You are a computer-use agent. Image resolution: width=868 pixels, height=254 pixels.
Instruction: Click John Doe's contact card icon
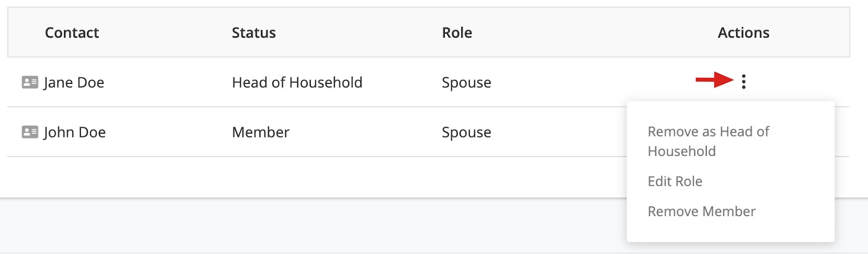pyautogui.click(x=30, y=132)
